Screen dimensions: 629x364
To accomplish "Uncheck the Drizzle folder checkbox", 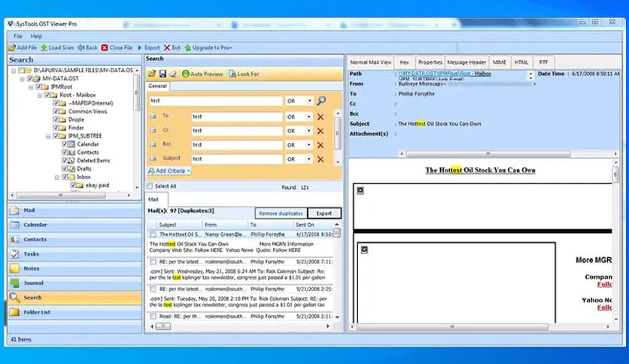I will point(56,120).
